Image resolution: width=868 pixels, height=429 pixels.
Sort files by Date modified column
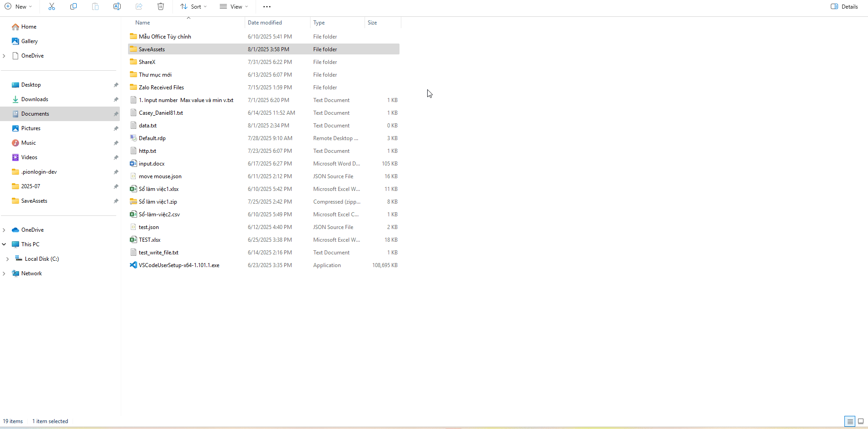pyautogui.click(x=265, y=23)
